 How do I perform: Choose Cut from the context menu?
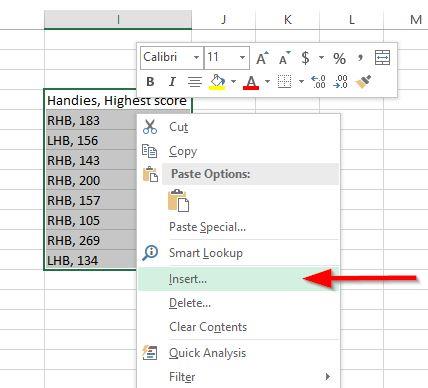point(238,127)
